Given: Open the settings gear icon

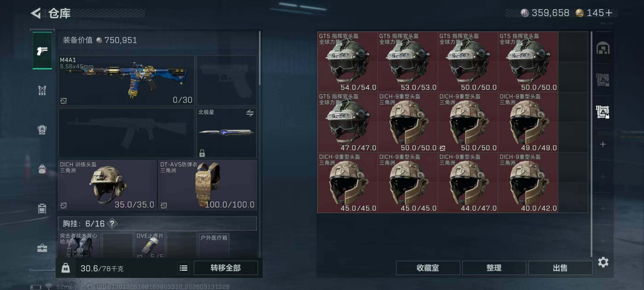Looking at the screenshot, I should click(x=603, y=262).
